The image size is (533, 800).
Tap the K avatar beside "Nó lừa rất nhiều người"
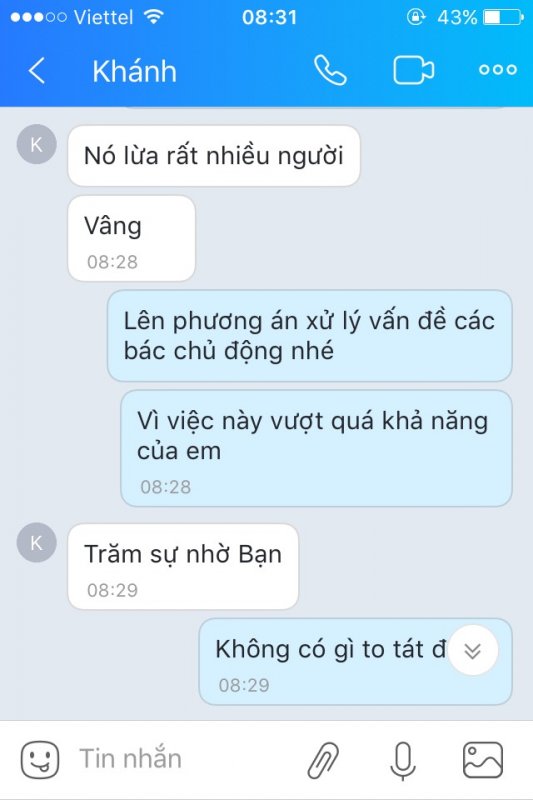tap(36, 144)
